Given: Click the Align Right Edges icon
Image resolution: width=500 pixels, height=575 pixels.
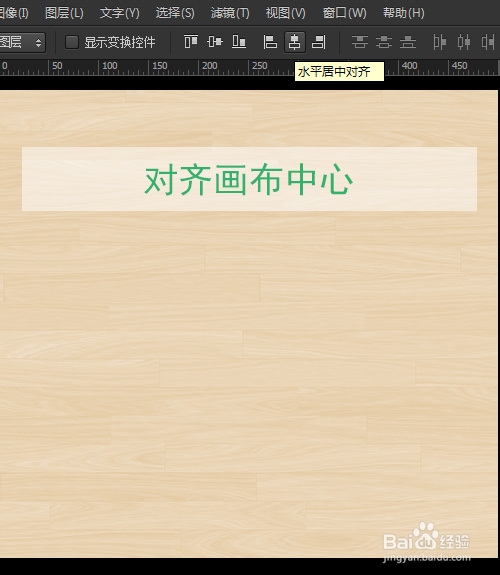Looking at the screenshot, I should point(318,42).
